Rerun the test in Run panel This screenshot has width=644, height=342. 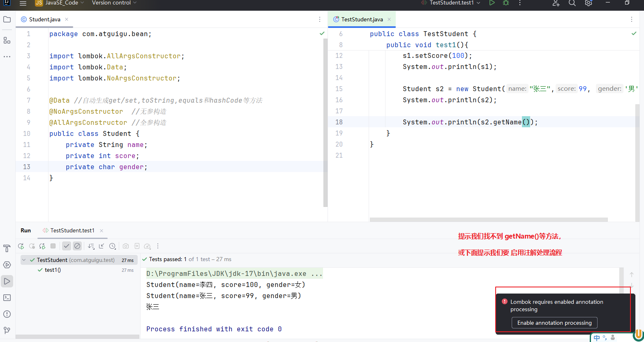point(21,246)
